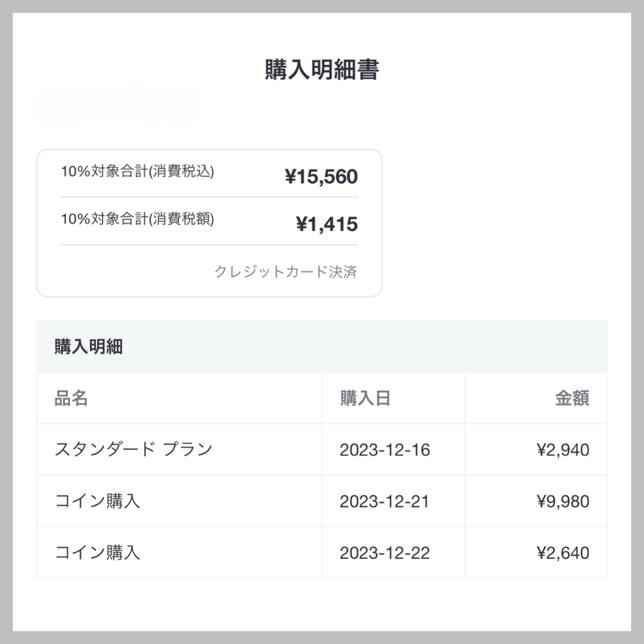The image size is (644, 644).
Task: Click the 2023-12-22 purchase date
Action: coord(385,553)
